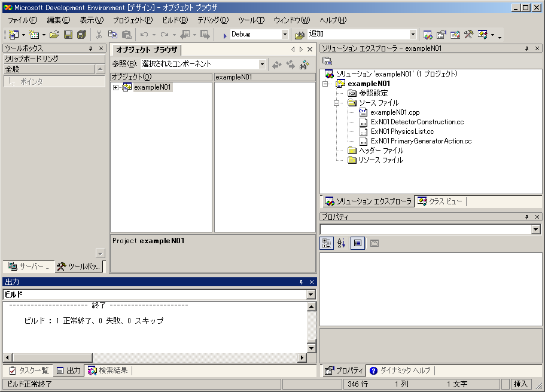Toggle auto-hide pin on ツールボックス panel
Screen dimensions: 545x392
click(91, 48)
